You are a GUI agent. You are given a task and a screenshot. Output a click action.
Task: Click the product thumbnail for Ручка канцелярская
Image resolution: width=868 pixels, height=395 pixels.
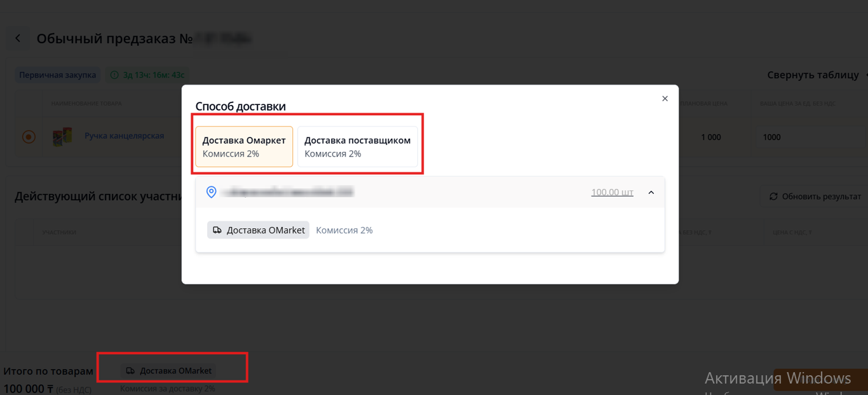(62, 137)
